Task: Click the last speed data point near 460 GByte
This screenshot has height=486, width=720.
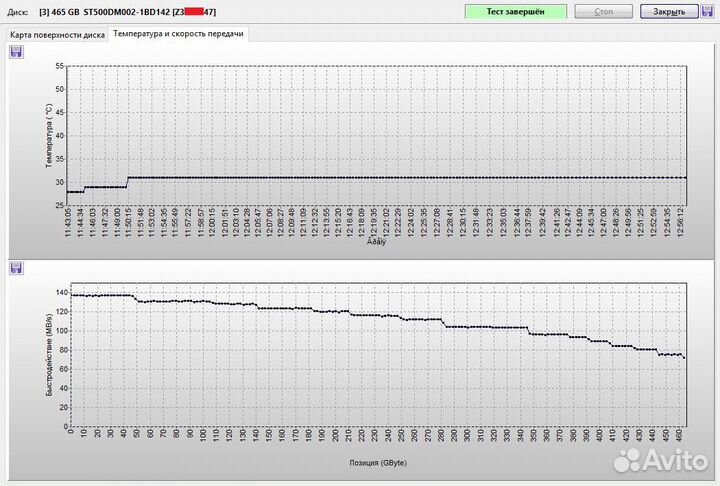Action: point(684,357)
